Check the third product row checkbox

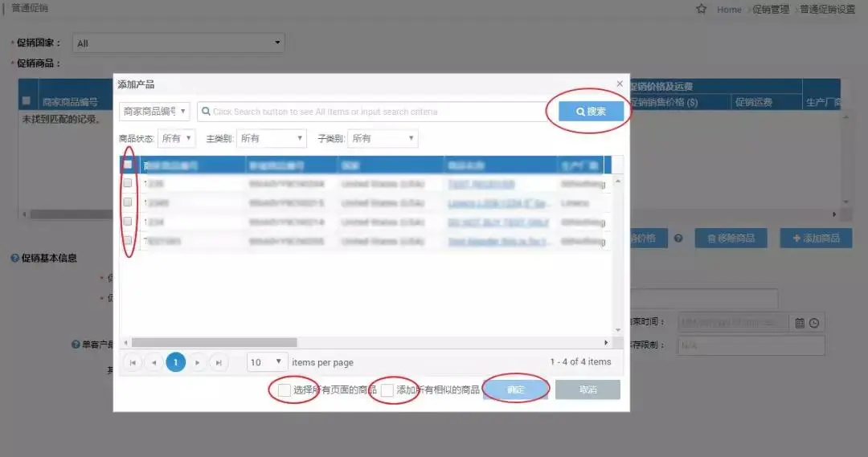point(128,222)
